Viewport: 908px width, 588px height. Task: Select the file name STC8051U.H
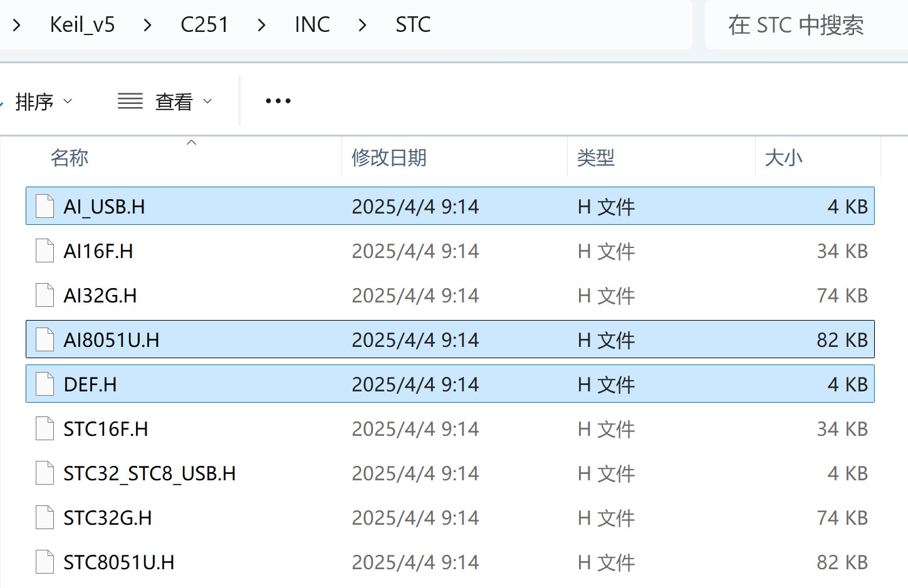click(119, 562)
